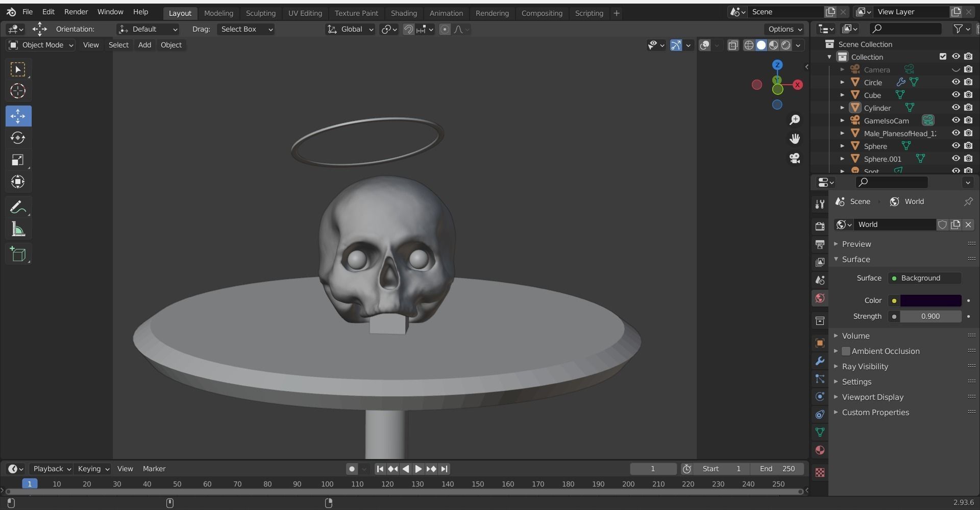Select the Add Cube tool

[x=18, y=254]
